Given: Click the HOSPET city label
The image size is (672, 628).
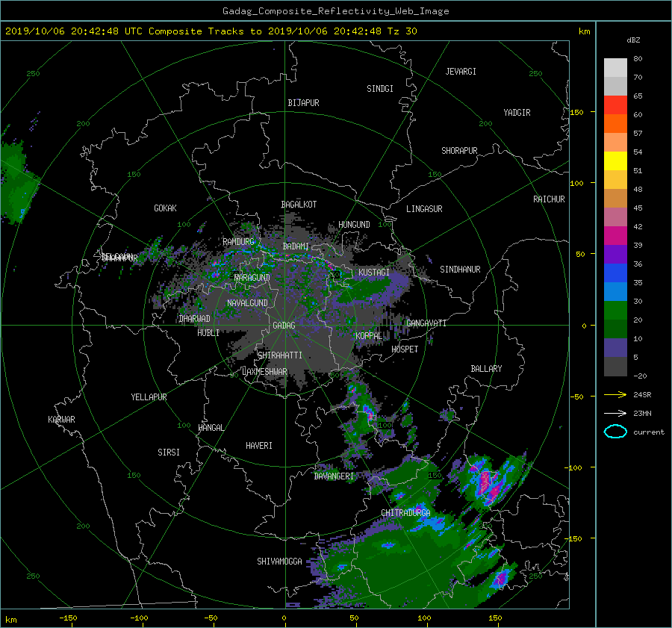Looking at the screenshot, I should pyautogui.click(x=405, y=349).
